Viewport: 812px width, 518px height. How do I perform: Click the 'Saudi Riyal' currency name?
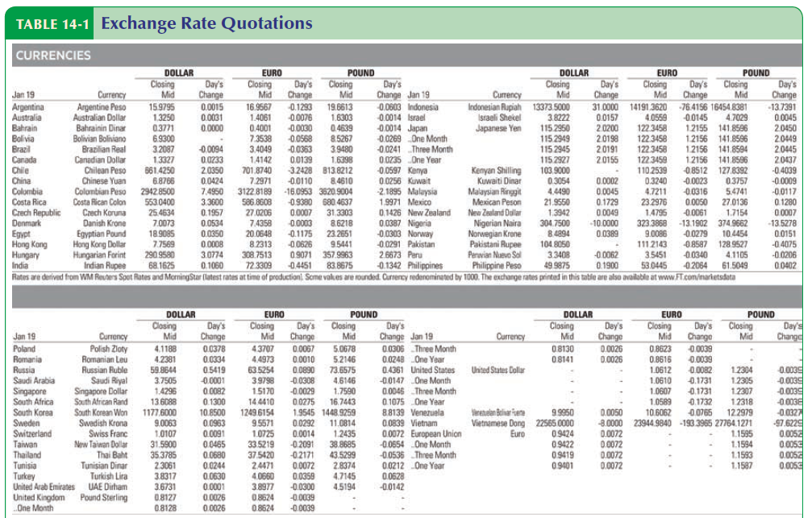110,380
